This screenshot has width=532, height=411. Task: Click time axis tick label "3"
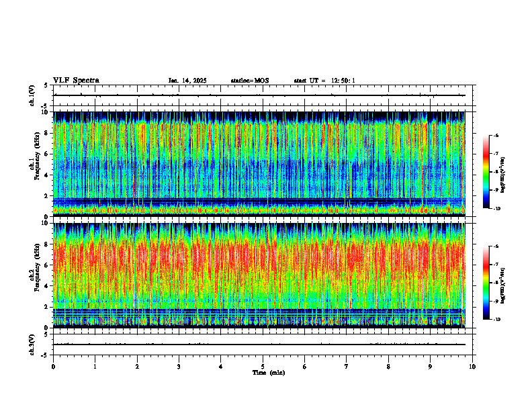point(179,367)
